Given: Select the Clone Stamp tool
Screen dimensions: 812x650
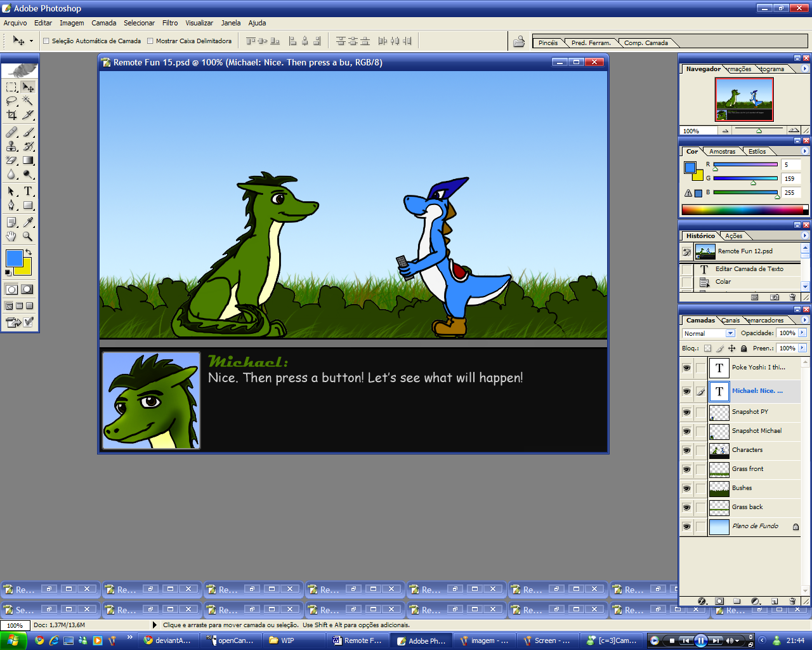Looking at the screenshot, I should [12, 147].
